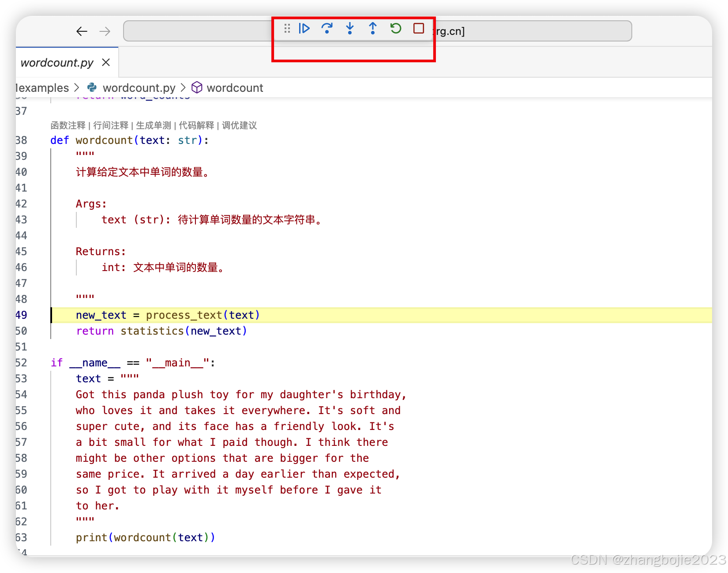Click the 行间注释 code lens link

(111, 125)
